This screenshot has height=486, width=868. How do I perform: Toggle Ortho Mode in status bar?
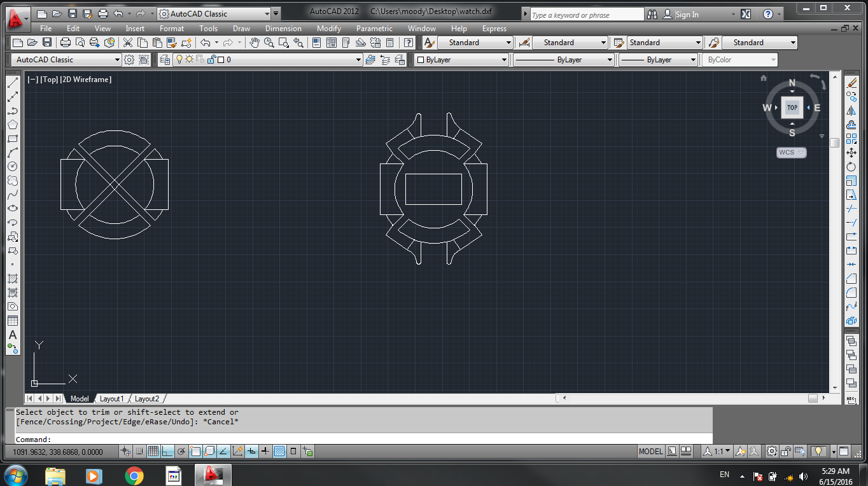pyautogui.click(x=167, y=452)
